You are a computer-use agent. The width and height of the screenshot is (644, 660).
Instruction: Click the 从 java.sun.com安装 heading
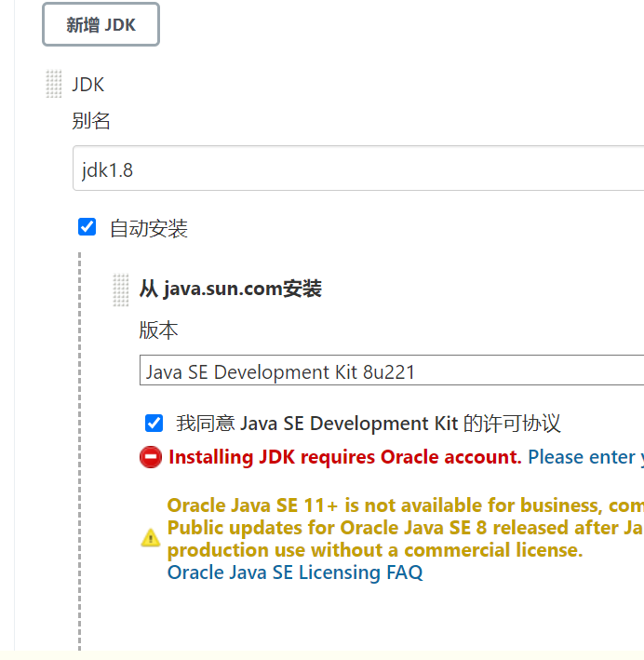pos(231,290)
